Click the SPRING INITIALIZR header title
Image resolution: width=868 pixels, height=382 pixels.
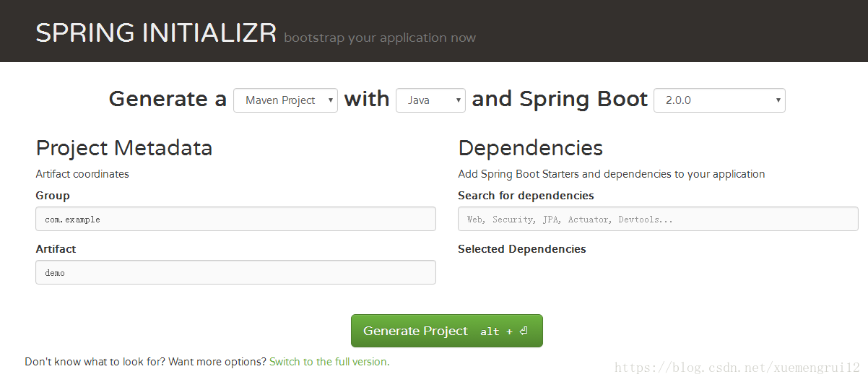coord(156,33)
